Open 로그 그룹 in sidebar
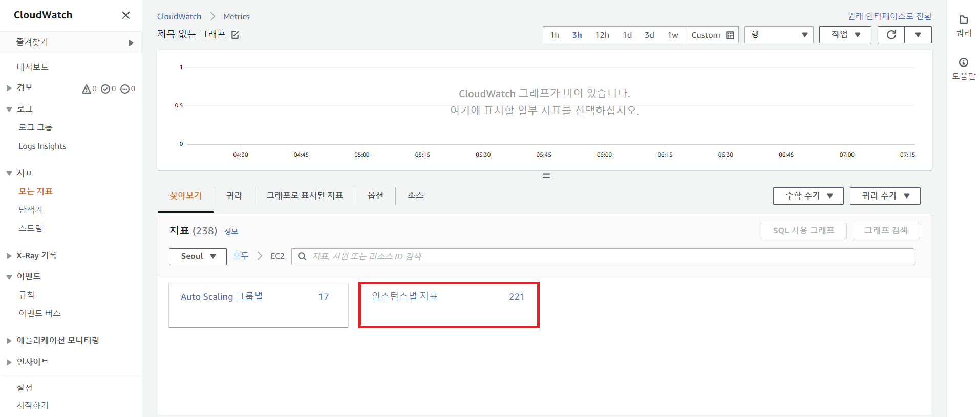This screenshot has height=417, width=980. 35,127
